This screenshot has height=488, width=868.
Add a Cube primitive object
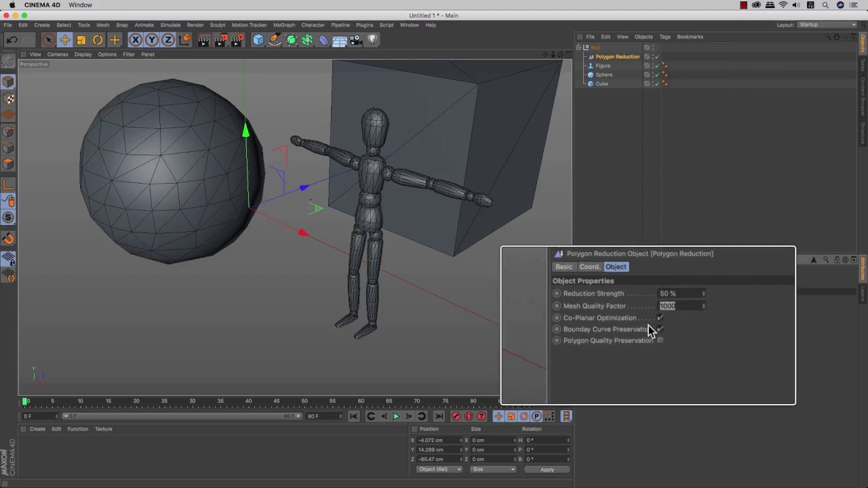258,40
